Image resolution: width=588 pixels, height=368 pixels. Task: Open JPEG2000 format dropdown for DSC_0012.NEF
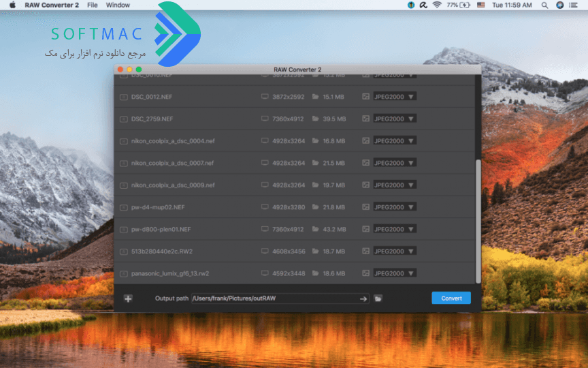(x=395, y=97)
